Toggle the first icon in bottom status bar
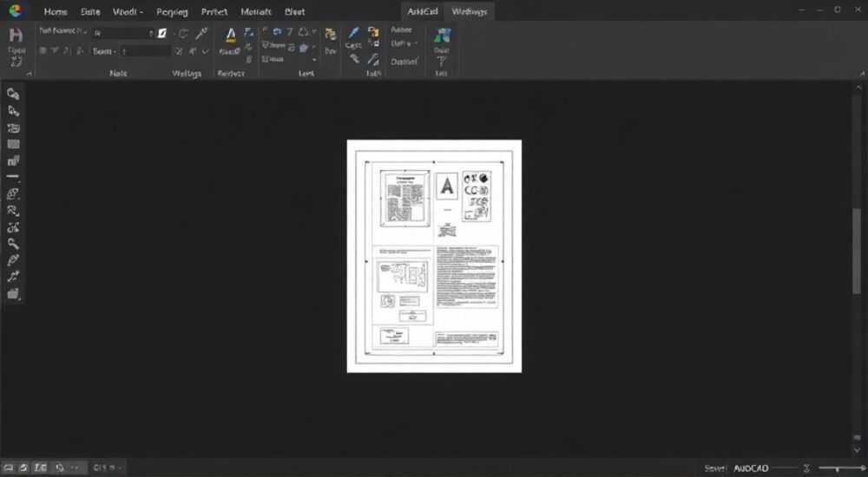The width and height of the screenshot is (868, 477). point(9,467)
